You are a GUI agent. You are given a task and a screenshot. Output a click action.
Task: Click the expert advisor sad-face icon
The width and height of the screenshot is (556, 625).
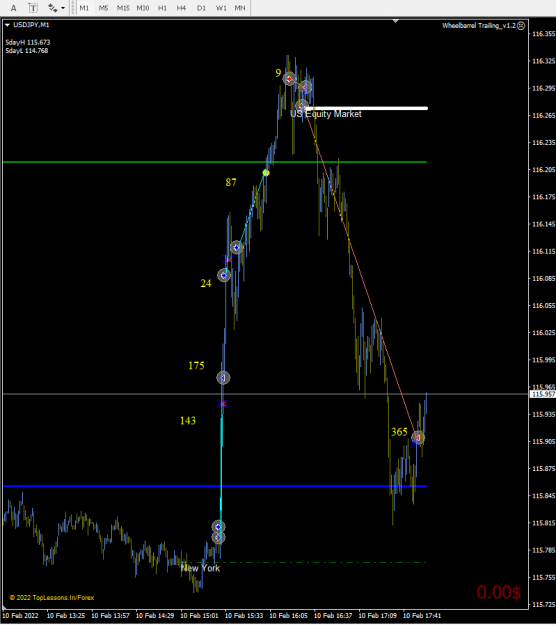pos(521,26)
